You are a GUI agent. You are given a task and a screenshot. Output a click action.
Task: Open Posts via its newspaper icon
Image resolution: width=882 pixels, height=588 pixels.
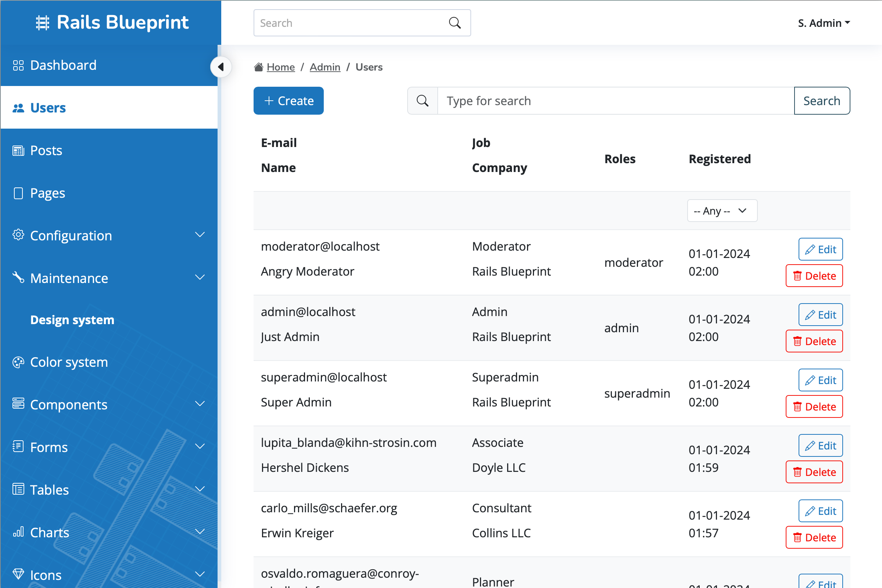(x=18, y=150)
